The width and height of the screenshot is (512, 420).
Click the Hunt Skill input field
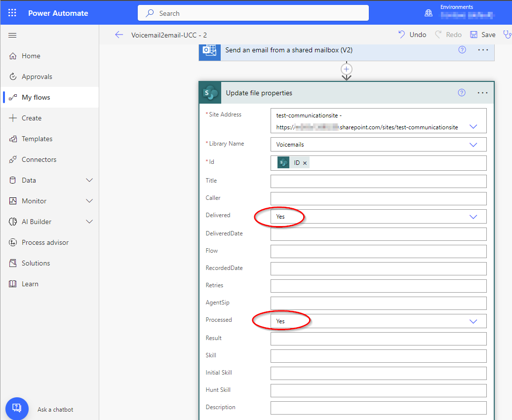click(379, 391)
